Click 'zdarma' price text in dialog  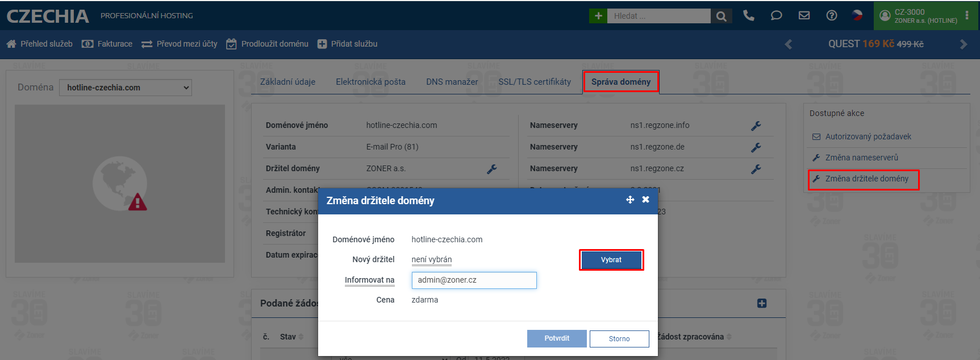coord(425,300)
